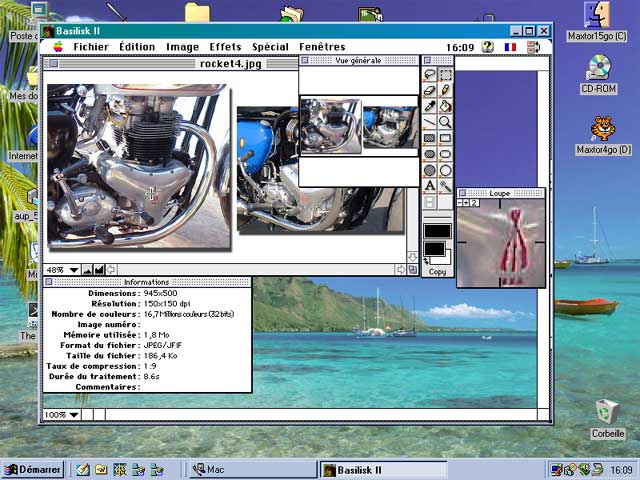The height and width of the screenshot is (480, 640).
Task: Select the Lasso selection tool
Action: pyautogui.click(x=429, y=75)
